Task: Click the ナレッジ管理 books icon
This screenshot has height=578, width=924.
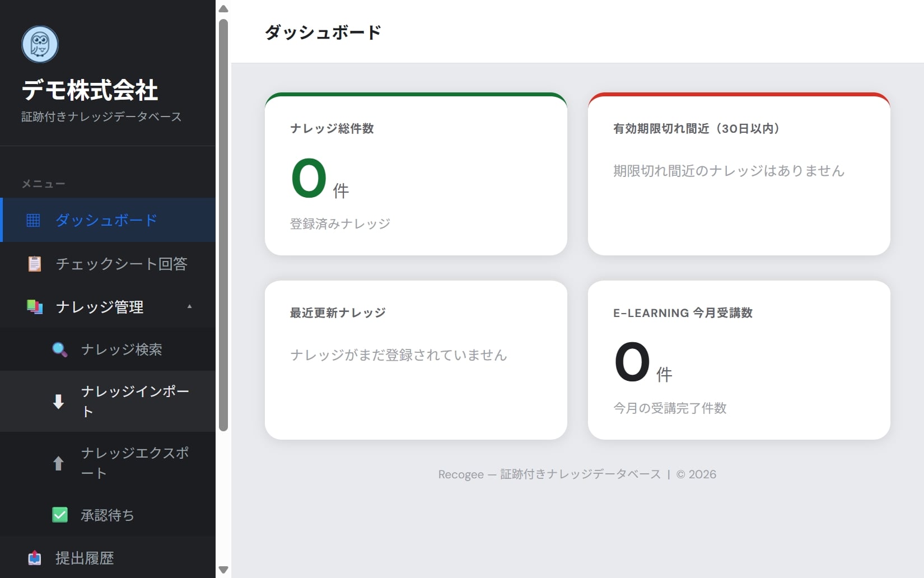Action: [x=35, y=307]
